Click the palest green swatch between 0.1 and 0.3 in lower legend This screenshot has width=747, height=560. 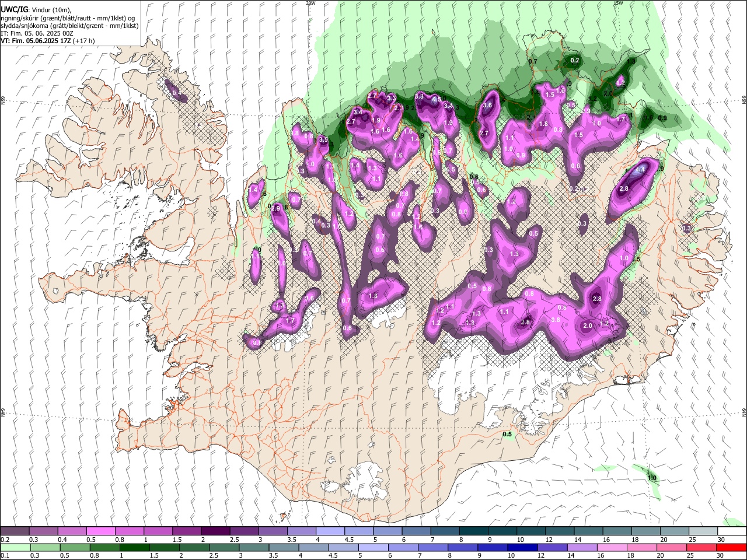pos(15,547)
